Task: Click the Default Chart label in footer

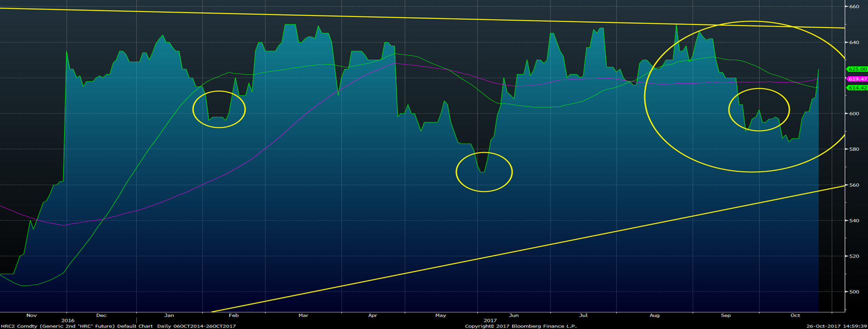Action: (x=135, y=326)
